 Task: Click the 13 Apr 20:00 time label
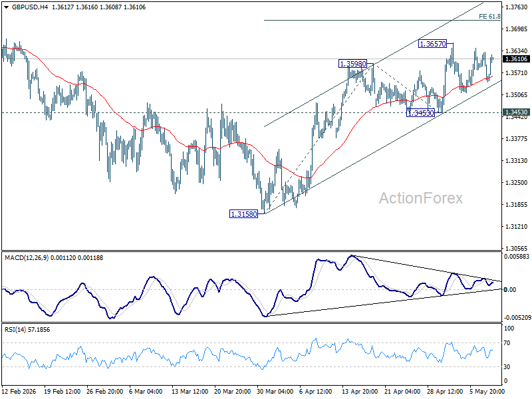click(x=360, y=392)
